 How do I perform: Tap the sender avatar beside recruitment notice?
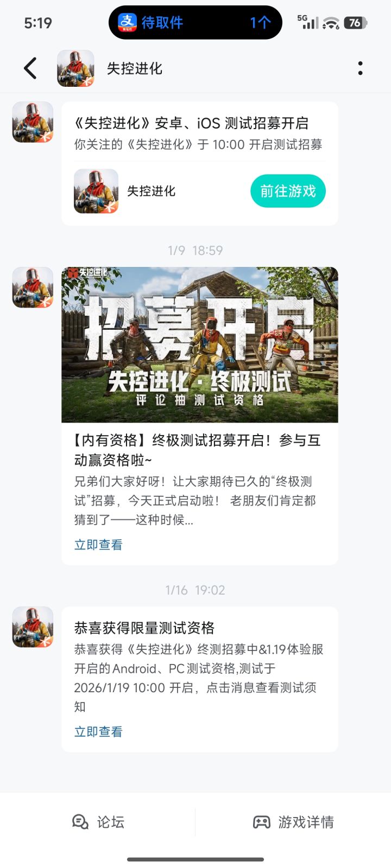coord(33,122)
